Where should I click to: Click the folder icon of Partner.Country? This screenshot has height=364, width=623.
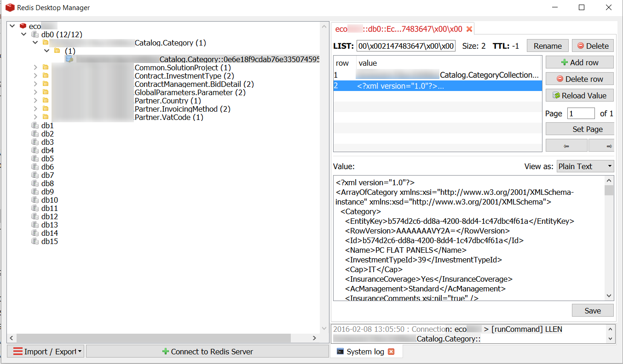coord(46,101)
